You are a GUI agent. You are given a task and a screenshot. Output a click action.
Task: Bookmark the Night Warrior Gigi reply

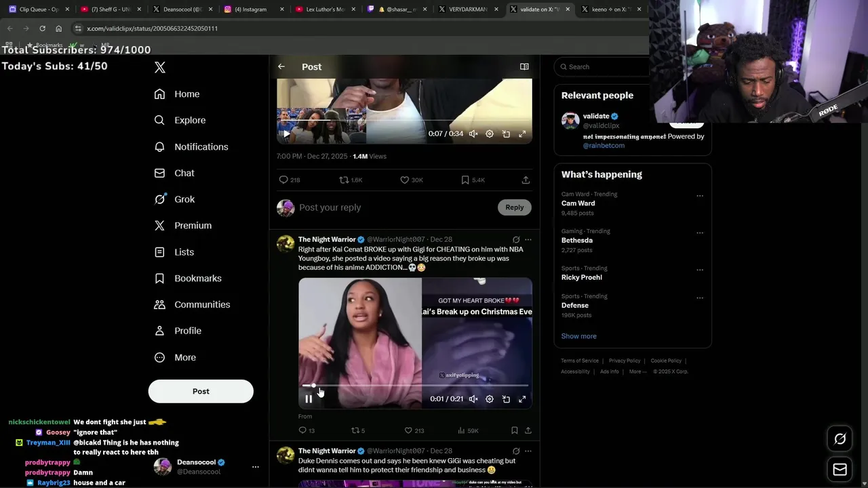tap(515, 430)
